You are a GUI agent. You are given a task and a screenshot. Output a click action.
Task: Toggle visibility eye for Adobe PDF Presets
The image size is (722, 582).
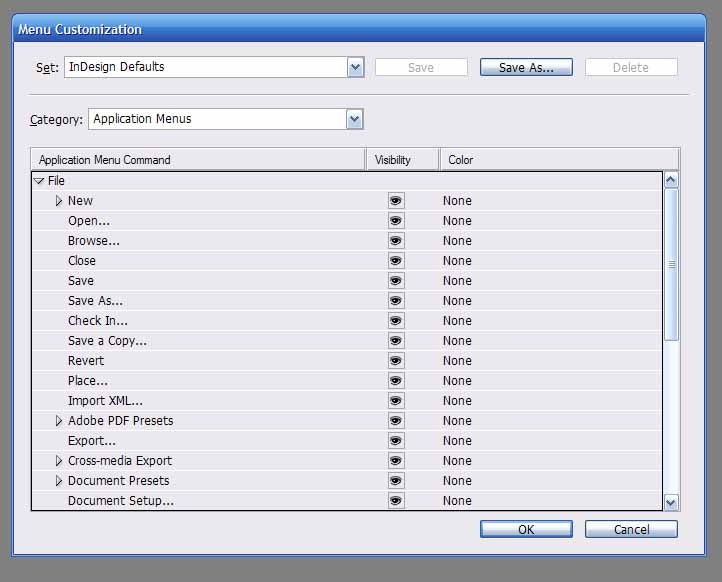396,421
